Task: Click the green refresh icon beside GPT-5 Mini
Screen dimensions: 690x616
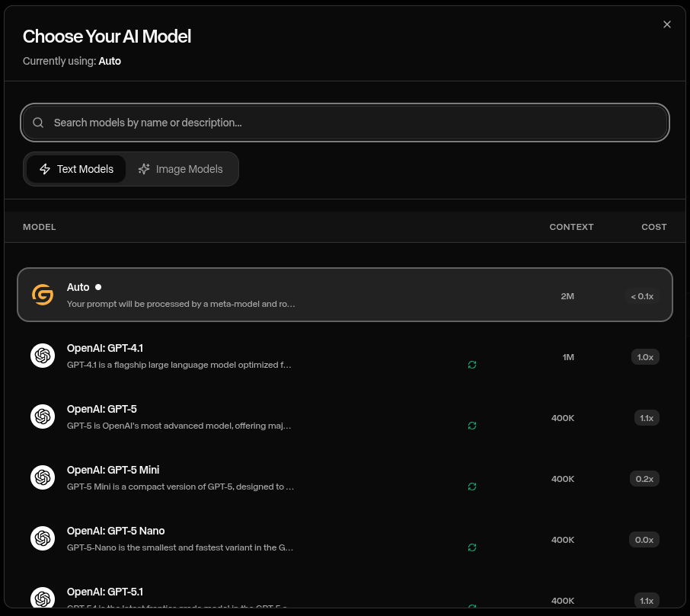Action: pyautogui.click(x=472, y=487)
